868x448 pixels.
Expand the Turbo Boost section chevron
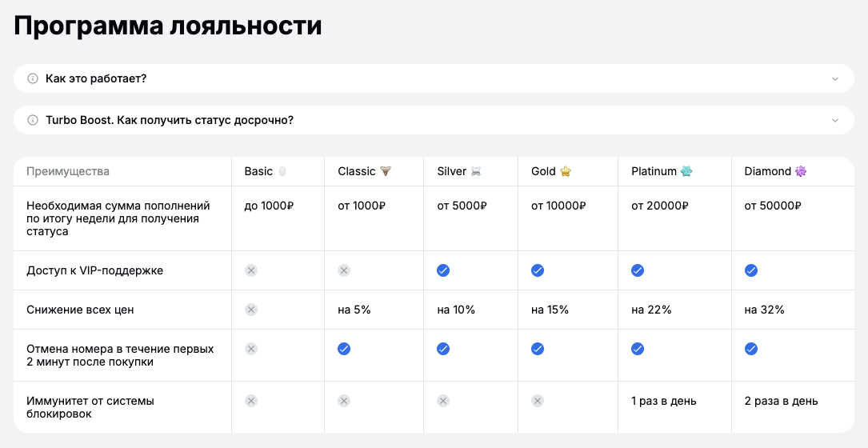[x=835, y=120]
